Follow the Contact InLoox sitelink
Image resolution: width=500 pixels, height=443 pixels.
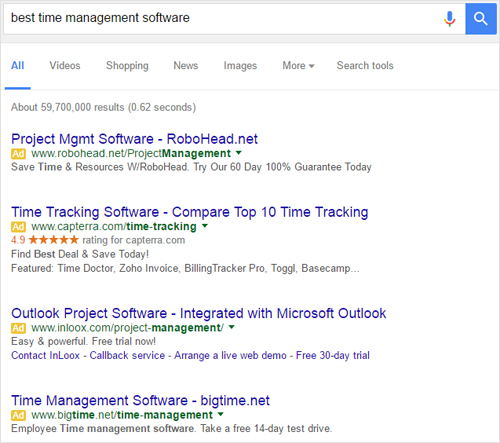point(46,355)
